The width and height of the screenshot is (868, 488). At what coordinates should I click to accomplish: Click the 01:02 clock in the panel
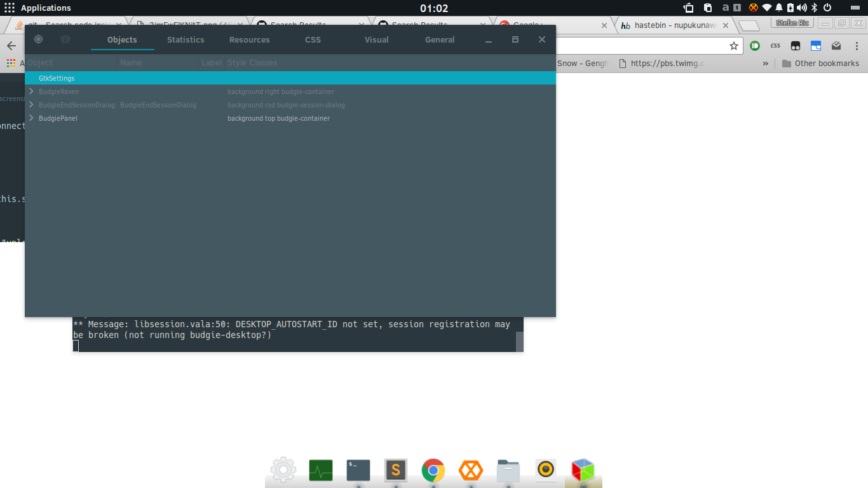pyautogui.click(x=434, y=8)
